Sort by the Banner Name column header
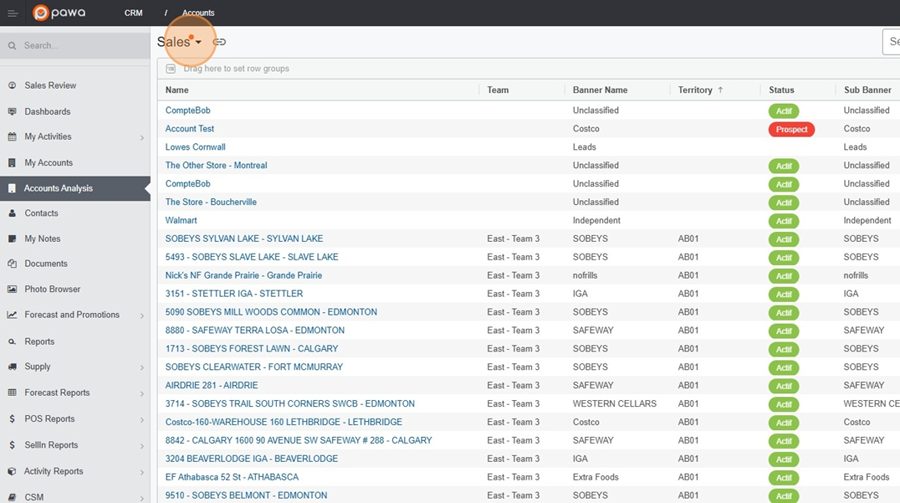Viewport: 900px width, 503px height. coord(600,90)
